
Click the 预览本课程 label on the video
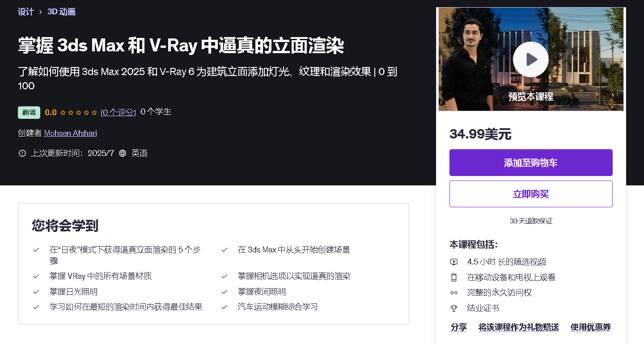(531, 96)
